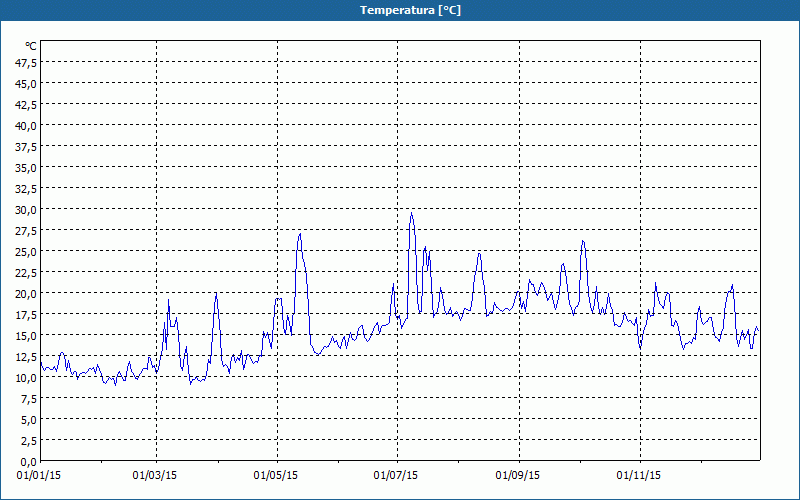Click the °C unit label on axis
The image size is (800, 500).
click(31, 46)
